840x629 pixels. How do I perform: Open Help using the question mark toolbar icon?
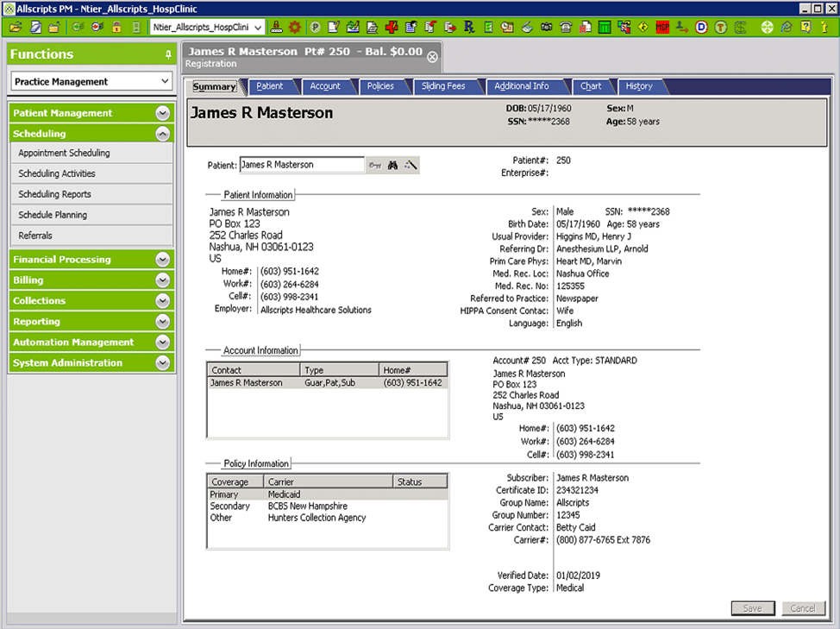click(x=805, y=27)
